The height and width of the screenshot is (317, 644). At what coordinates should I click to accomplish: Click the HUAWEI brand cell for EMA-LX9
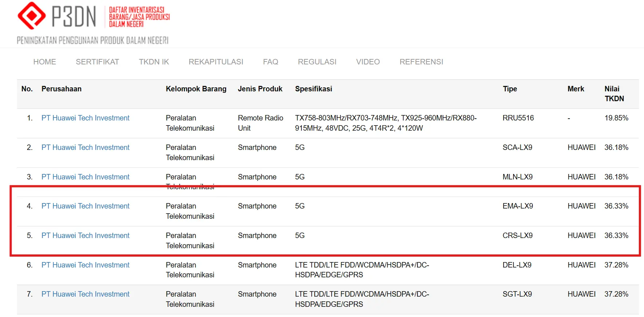pos(581,206)
